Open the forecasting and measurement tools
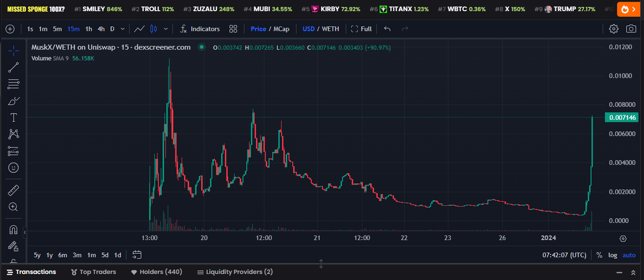Viewport: 644px width, 280px height. pos(14,151)
